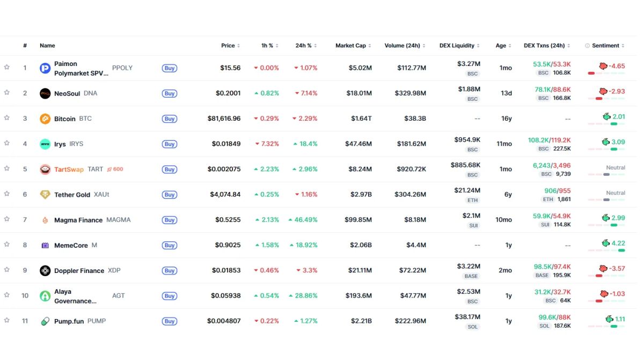644x362 pixels.
Task: Sort by DEX Txns (24h) header
Action: point(547,46)
